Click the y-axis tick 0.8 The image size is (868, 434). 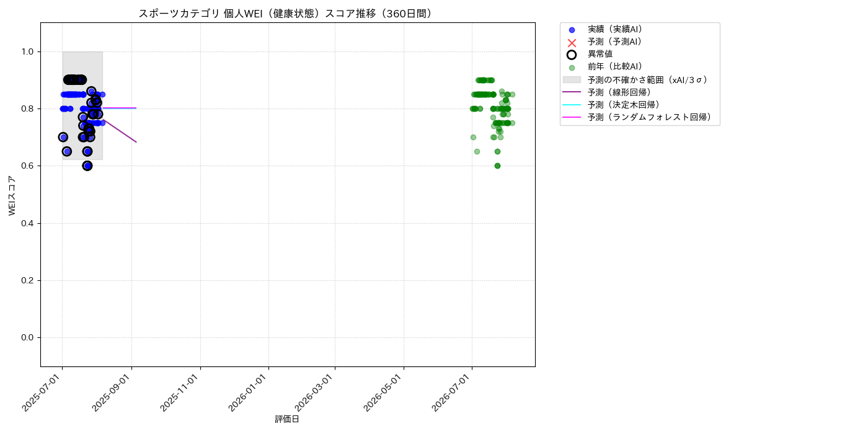(x=27, y=108)
